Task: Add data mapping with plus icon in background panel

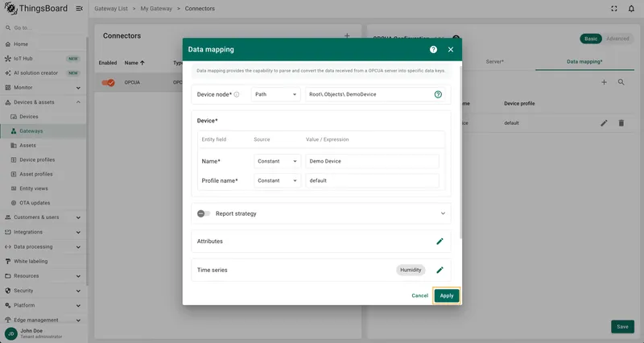Action: click(605, 82)
